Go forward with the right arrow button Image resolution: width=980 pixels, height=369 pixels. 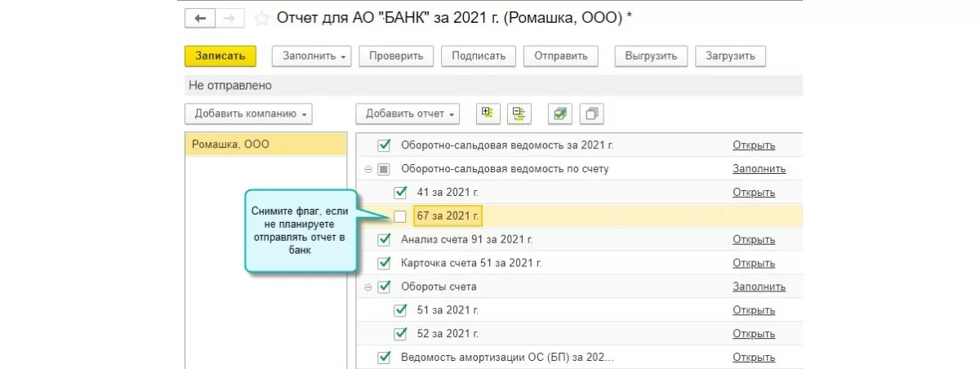pos(230,18)
